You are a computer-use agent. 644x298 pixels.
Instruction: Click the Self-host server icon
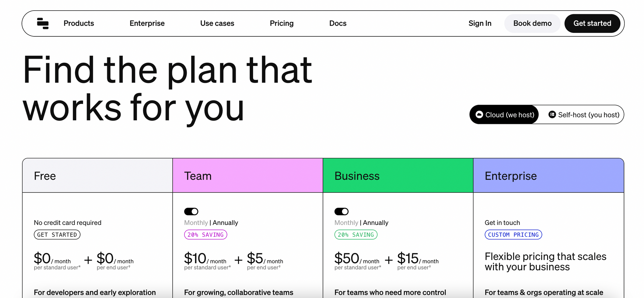coord(552,115)
